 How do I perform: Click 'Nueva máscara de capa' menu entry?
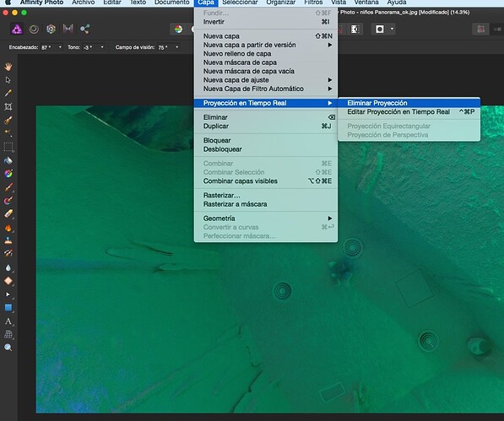[x=265, y=62]
